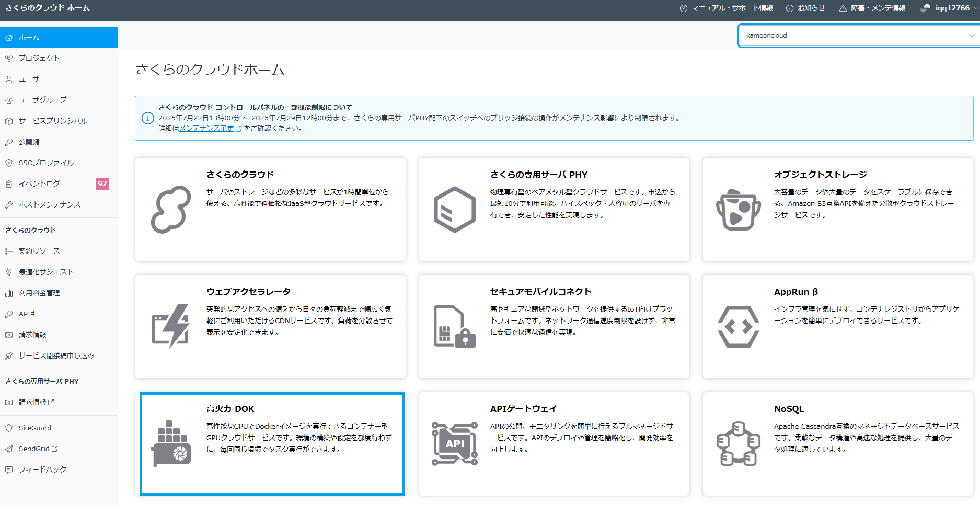Select 契約リソース in the sidebar
The image size is (980, 505).
click(59, 251)
